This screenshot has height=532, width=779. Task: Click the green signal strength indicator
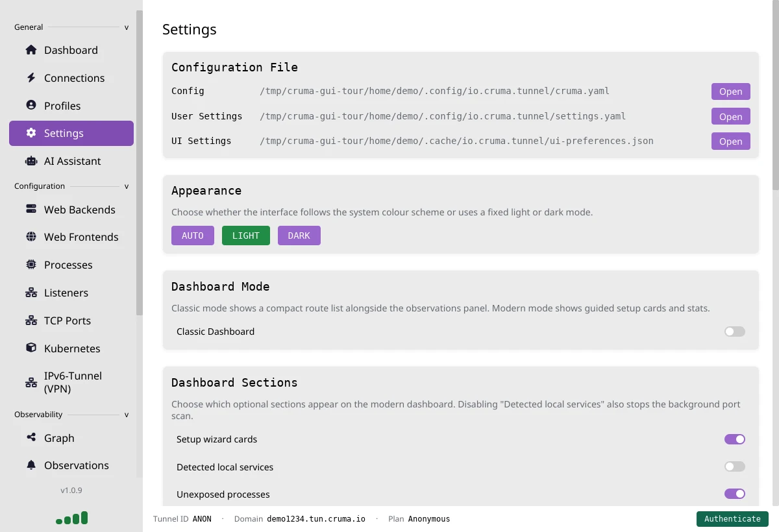71,518
